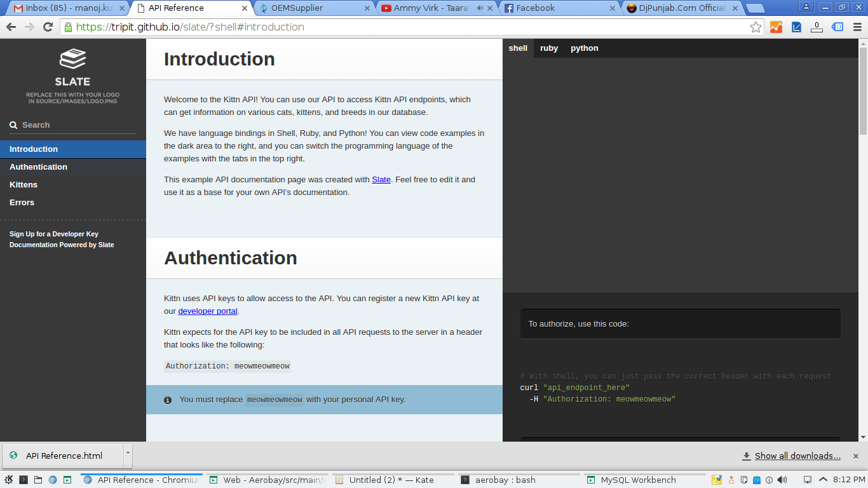Switch code examples to ruby tab

tap(549, 48)
